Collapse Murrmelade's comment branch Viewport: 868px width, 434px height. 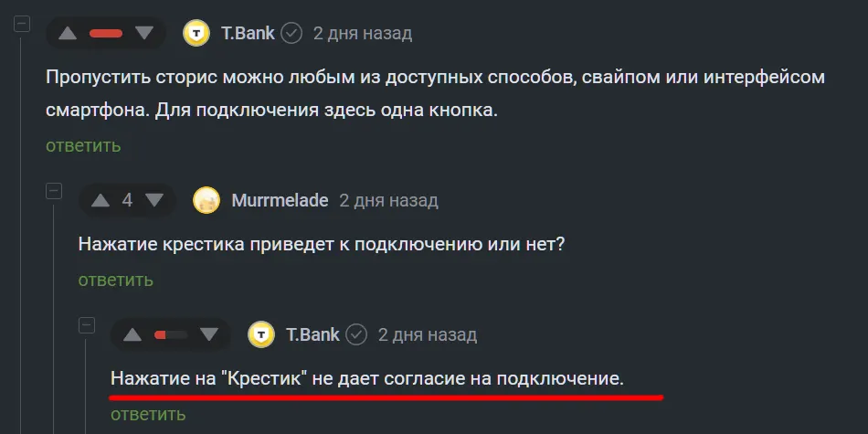tap(54, 191)
